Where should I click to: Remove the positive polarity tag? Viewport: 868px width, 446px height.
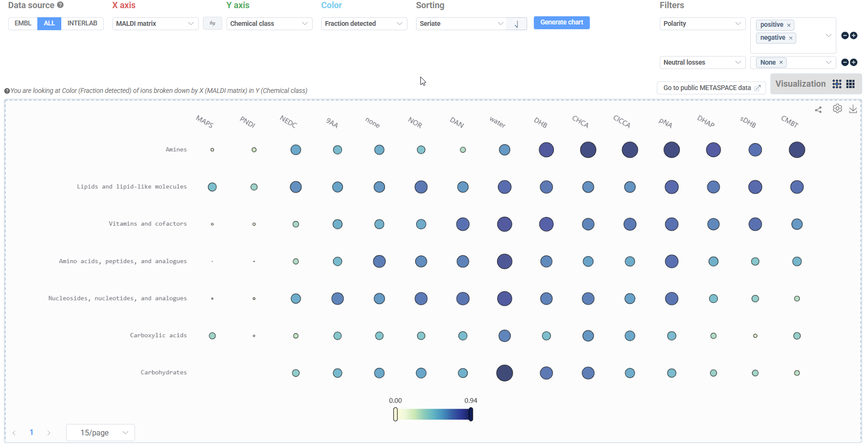tap(789, 25)
